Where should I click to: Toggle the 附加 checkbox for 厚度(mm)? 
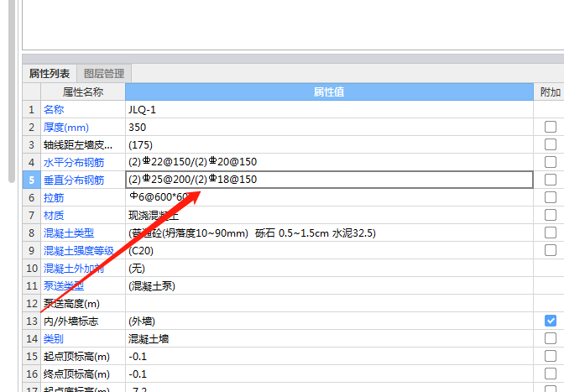(551, 127)
